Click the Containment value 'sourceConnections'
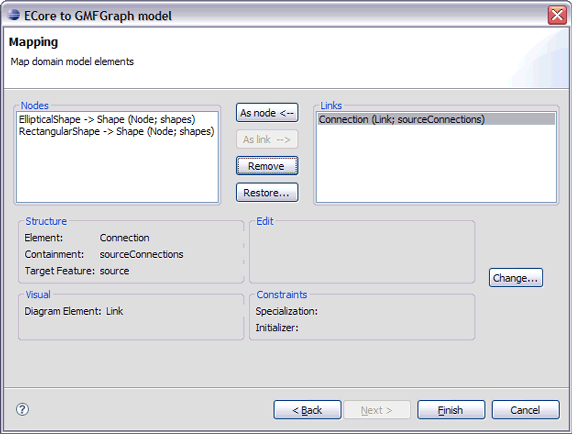572x434 pixels. point(142,254)
